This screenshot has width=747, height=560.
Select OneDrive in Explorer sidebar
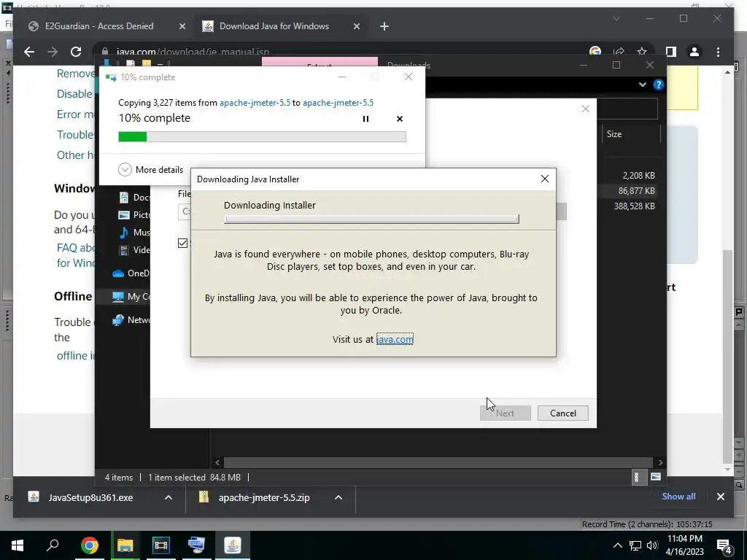click(x=130, y=273)
